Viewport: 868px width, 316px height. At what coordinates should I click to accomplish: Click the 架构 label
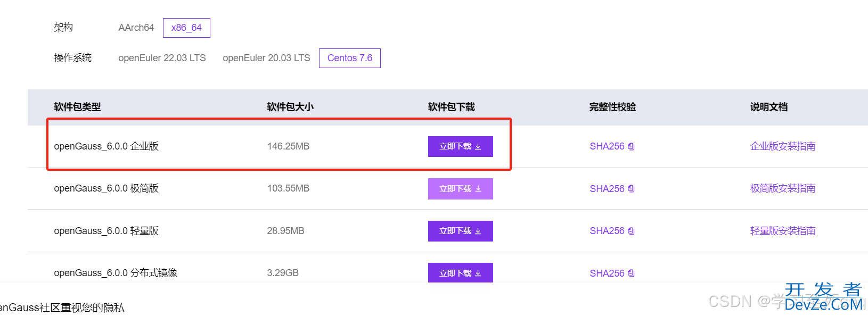(x=63, y=28)
